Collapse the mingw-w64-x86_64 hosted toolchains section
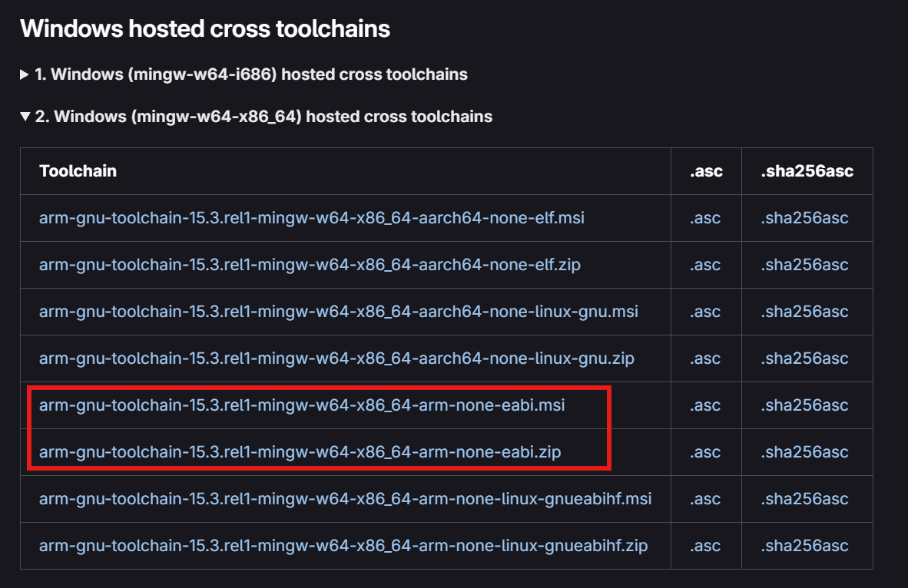Image resolution: width=908 pixels, height=588 pixels. coord(256,117)
